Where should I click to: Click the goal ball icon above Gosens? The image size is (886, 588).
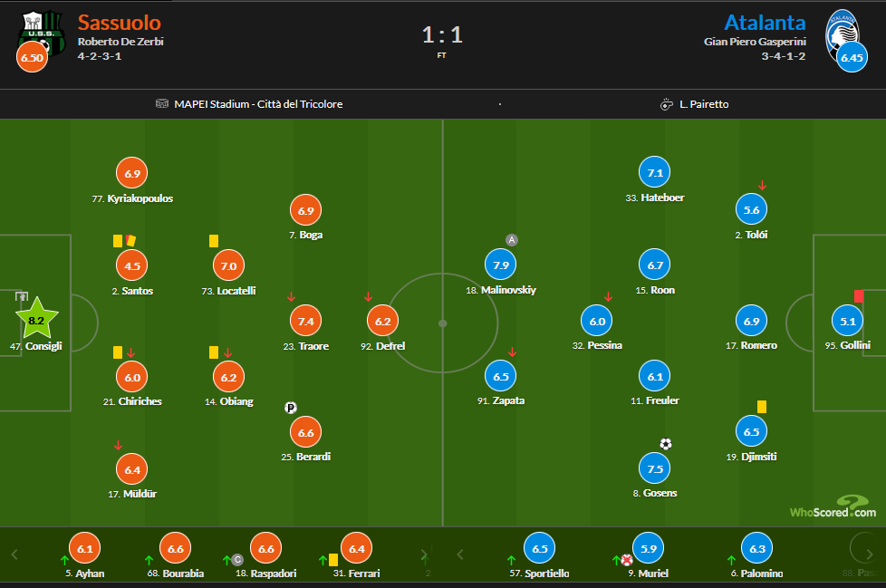pyautogui.click(x=666, y=444)
